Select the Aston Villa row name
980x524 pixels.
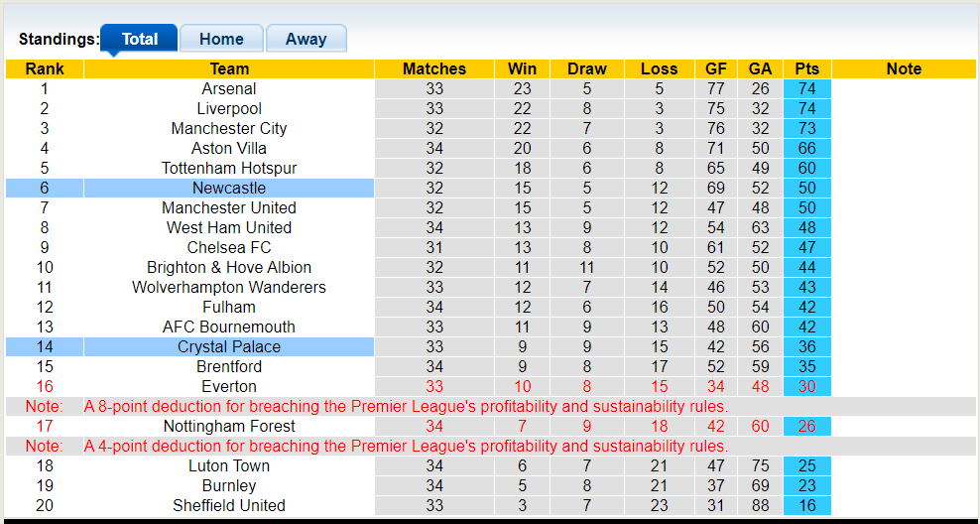click(x=229, y=148)
